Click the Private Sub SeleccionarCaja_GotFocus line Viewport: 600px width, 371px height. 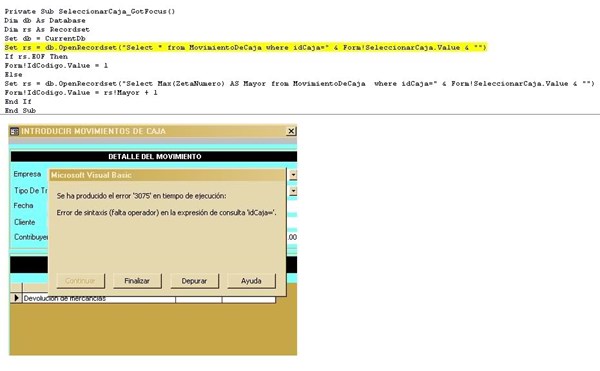tap(90, 11)
